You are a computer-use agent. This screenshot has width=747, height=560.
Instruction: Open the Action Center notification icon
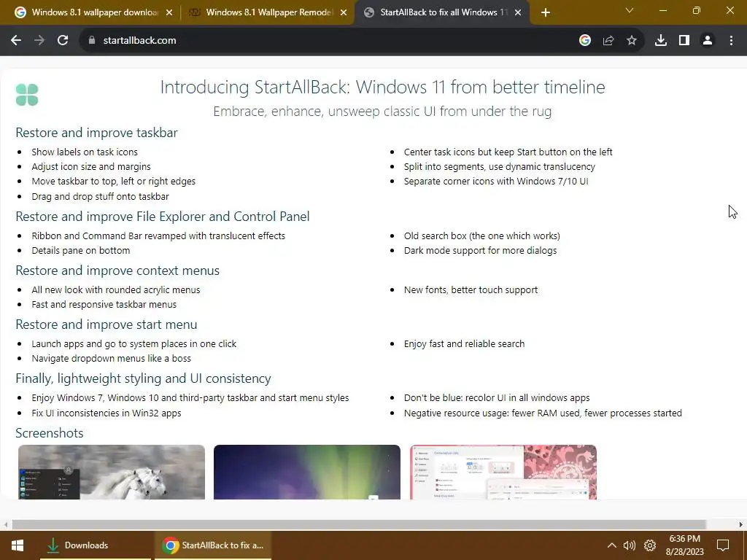723,545
